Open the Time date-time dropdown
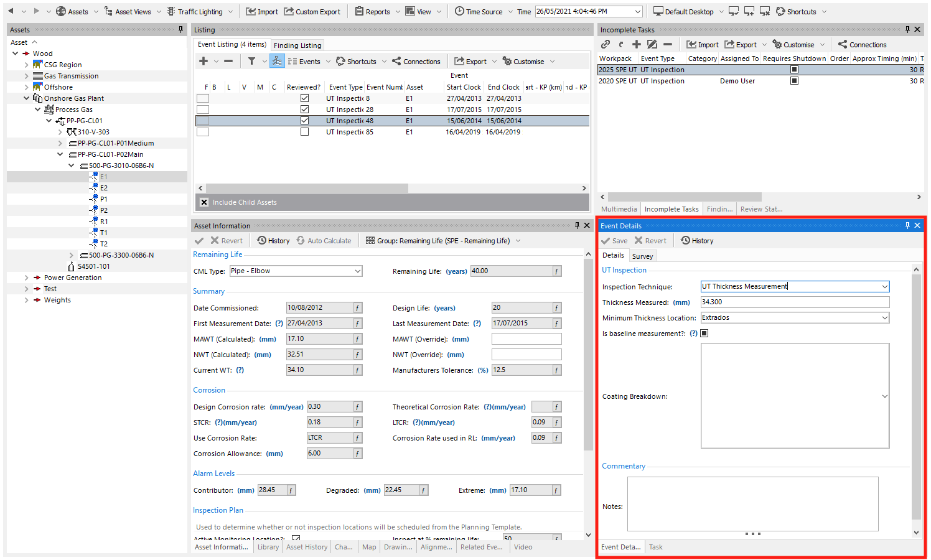Image resolution: width=931 pixels, height=560 pixels. (638, 11)
